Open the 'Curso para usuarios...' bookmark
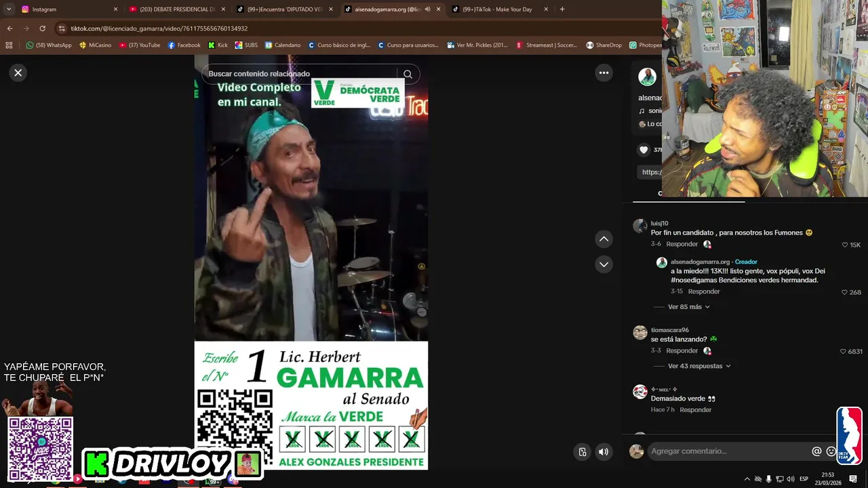868x488 pixels. [x=408, y=45]
